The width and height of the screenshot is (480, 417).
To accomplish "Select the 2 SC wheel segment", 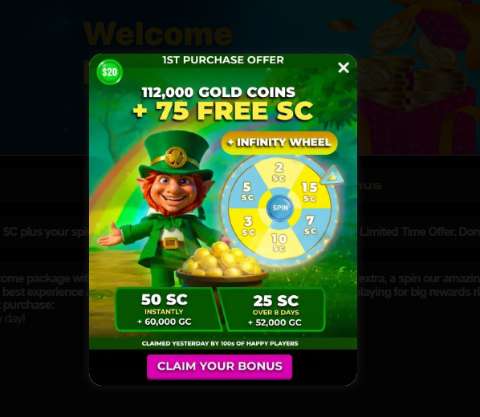I will 279,171.
